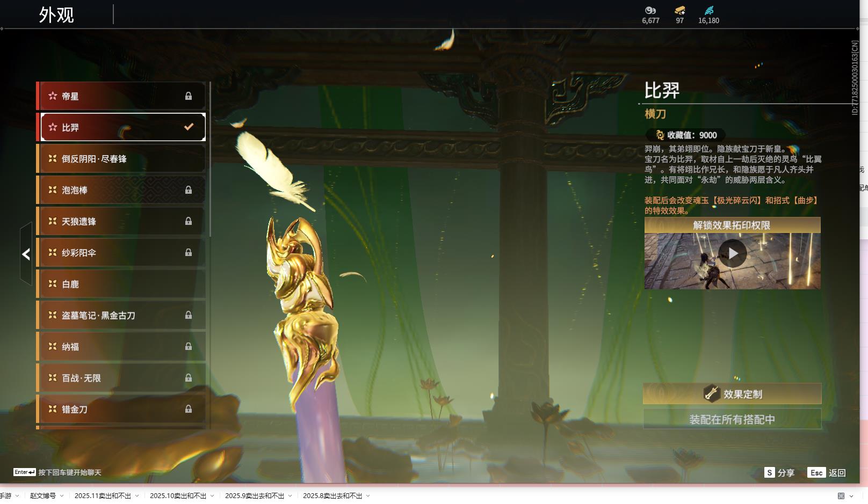This screenshot has height=504, width=868.
Task: Select the 白鹿 skin name
Action: (70, 284)
